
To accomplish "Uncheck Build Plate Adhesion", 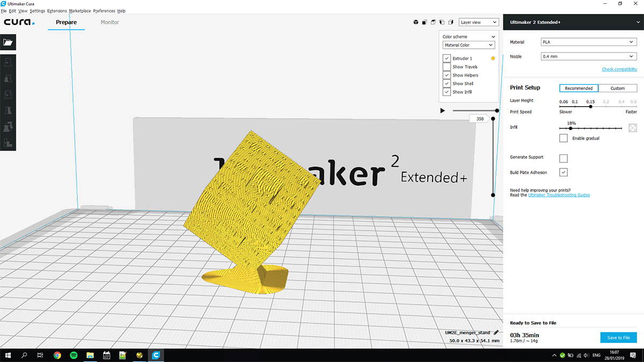I will tap(563, 172).
